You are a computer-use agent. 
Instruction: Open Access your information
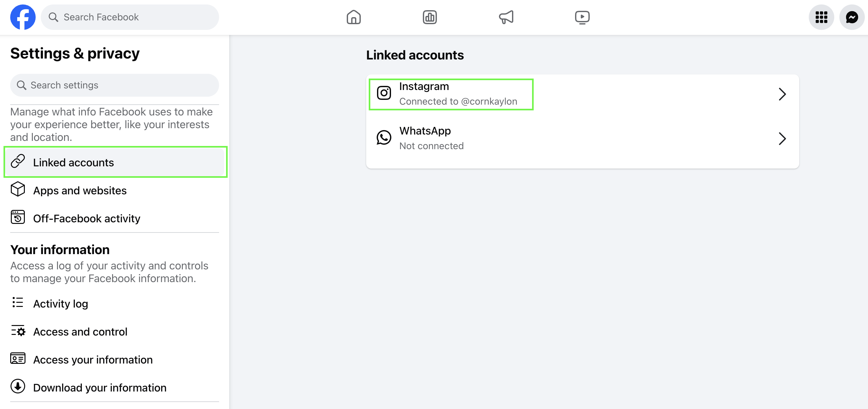pyautogui.click(x=92, y=359)
